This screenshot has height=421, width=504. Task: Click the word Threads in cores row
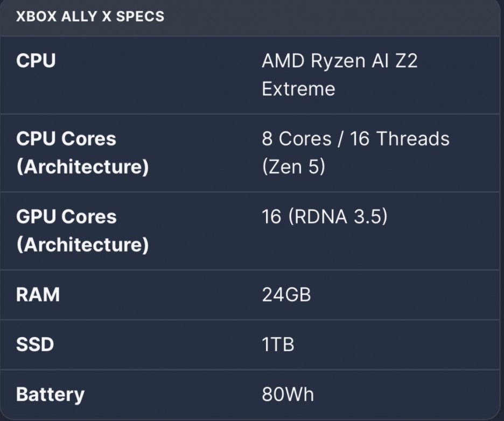tap(412, 138)
